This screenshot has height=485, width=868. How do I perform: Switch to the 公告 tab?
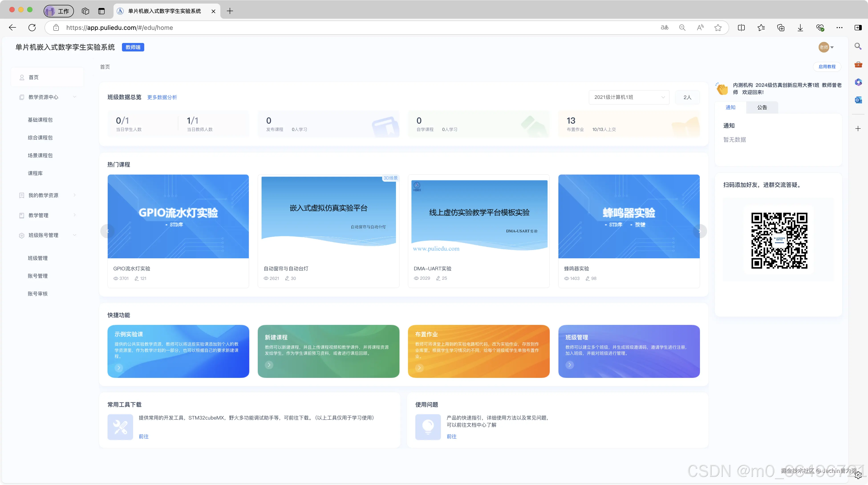(x=762, y=107)
